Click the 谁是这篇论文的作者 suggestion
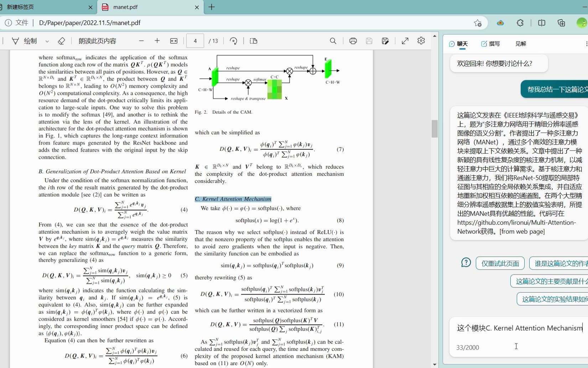Screen dimensions: 588x368 pos(559,264)
